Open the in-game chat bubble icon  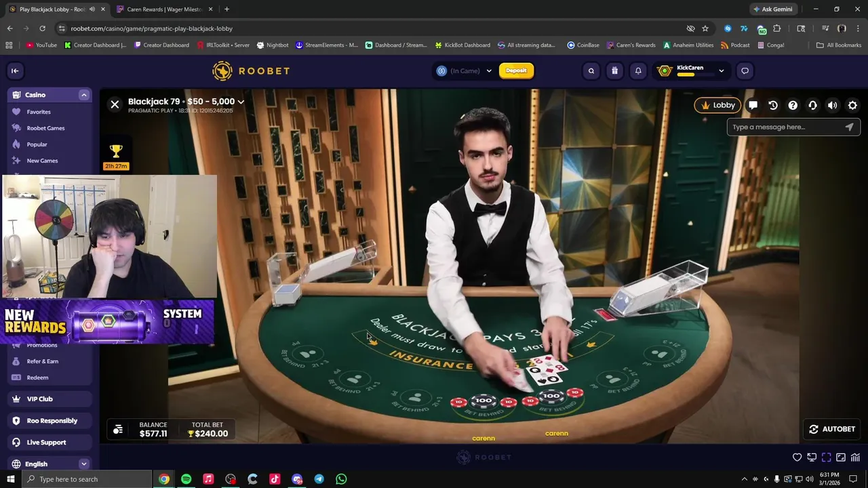[x=753, y=105]
